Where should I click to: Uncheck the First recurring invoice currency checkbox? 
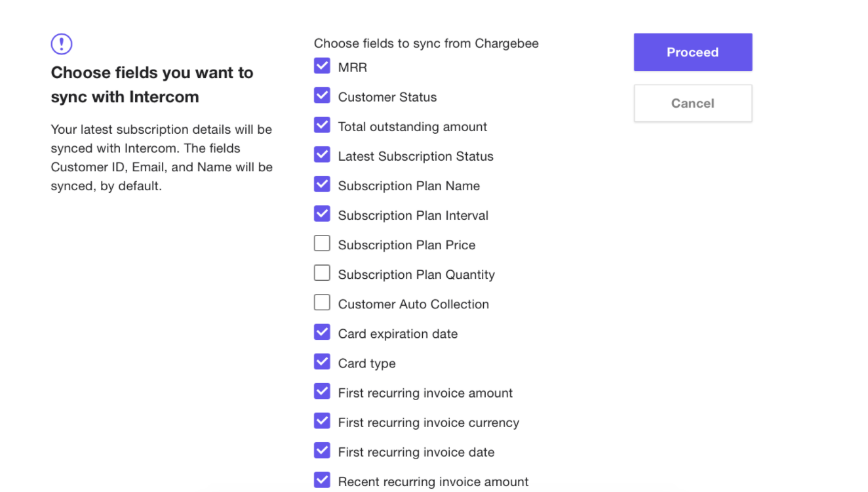pos(322,420)
